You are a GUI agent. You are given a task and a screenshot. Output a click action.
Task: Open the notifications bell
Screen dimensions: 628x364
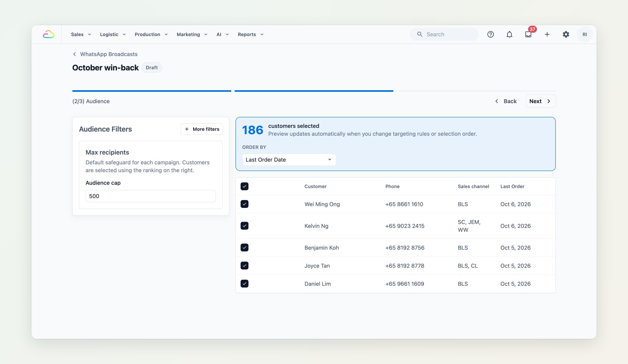[x=509, y=35]
